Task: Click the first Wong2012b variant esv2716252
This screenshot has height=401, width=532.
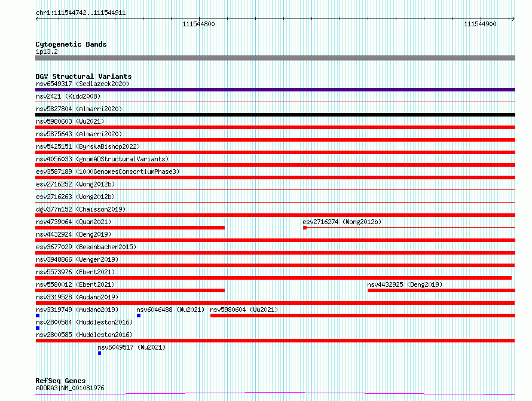Action: [75, 184]
